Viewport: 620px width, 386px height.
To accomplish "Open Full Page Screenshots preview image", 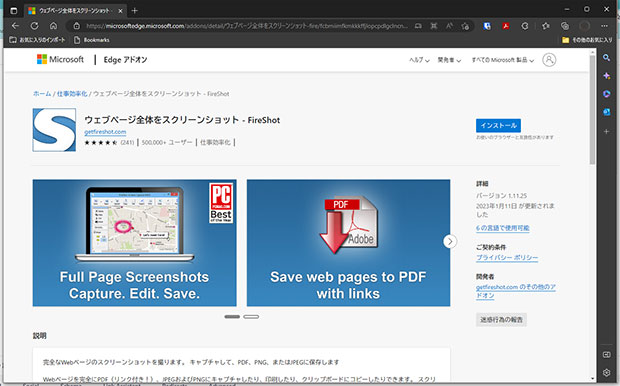I will click(x=134, y=243).
